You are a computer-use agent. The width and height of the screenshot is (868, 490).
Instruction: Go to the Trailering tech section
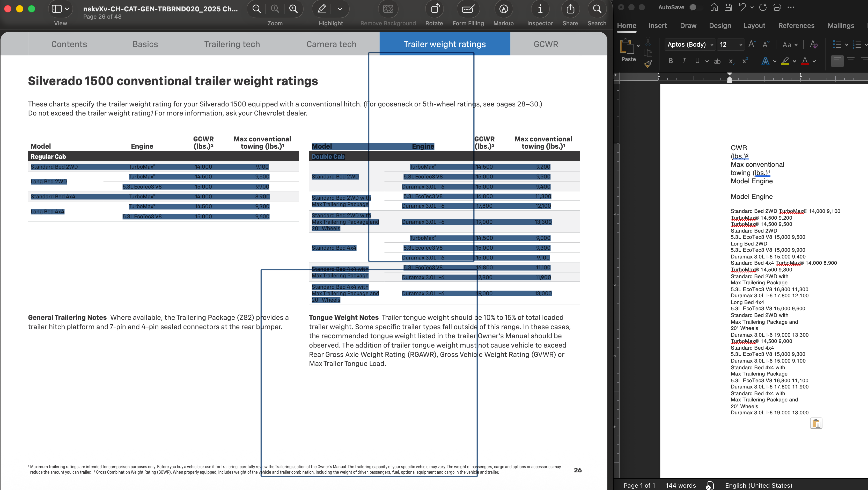[232, 44]
